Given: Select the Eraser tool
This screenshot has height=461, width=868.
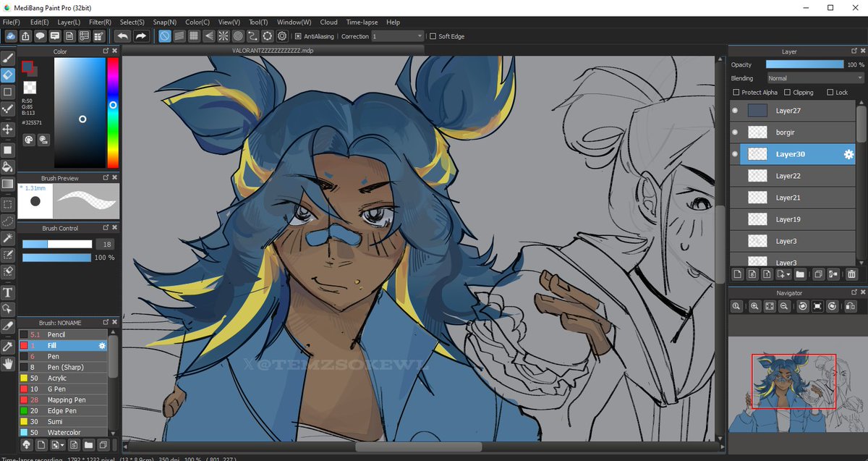Looking at the screenshot, I should click(8, 75).
